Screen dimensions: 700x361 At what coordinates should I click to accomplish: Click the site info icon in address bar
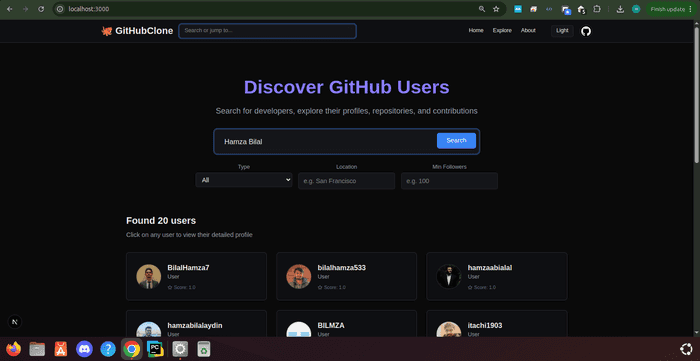tap(60, 9)
